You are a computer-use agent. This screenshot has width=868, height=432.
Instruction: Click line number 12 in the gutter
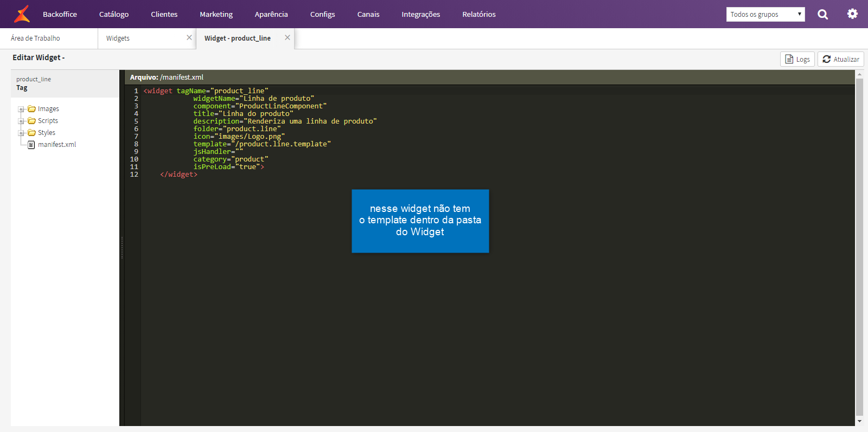(x=134, y=175)
